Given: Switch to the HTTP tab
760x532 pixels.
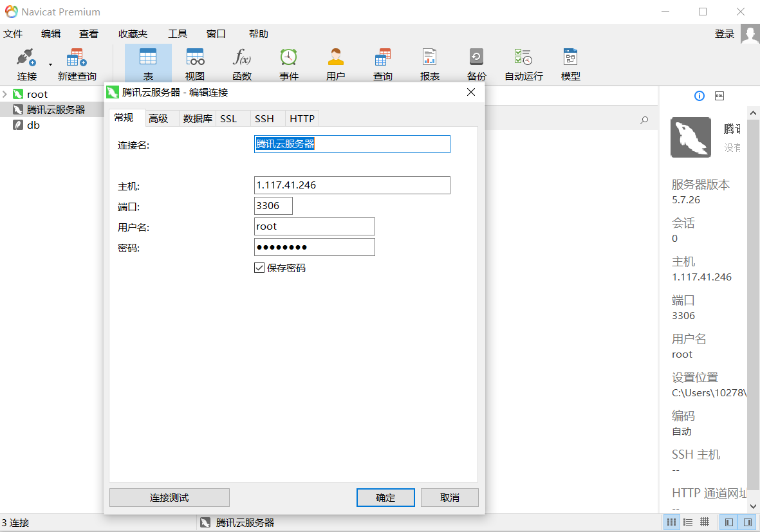Looking at the screenshot, I should 302,119.
